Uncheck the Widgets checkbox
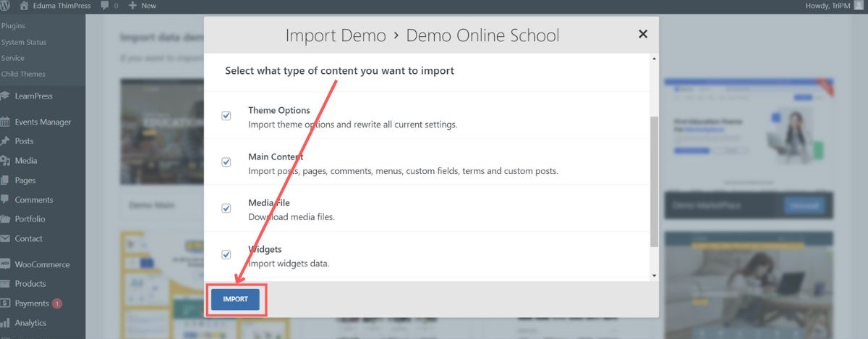The width and height of the screenshot is (868, 339). pyautogui.click(x=226, y=255)
